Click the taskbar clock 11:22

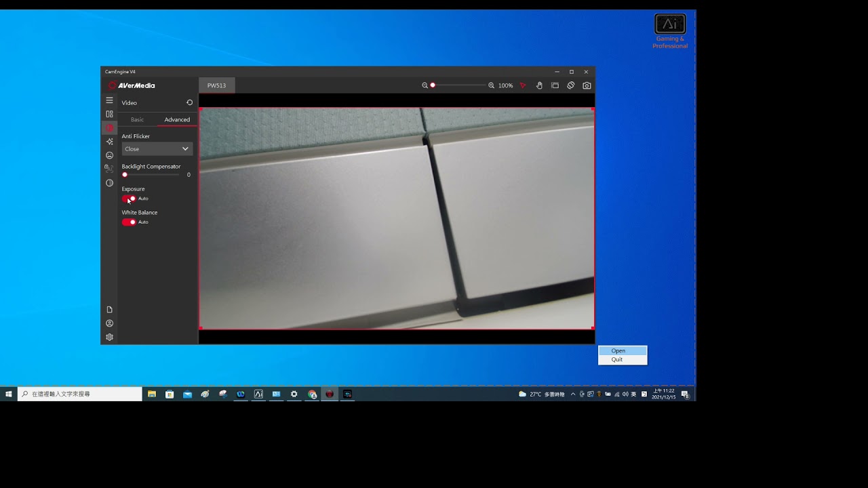pyautogui.click(x=665, y=394)
